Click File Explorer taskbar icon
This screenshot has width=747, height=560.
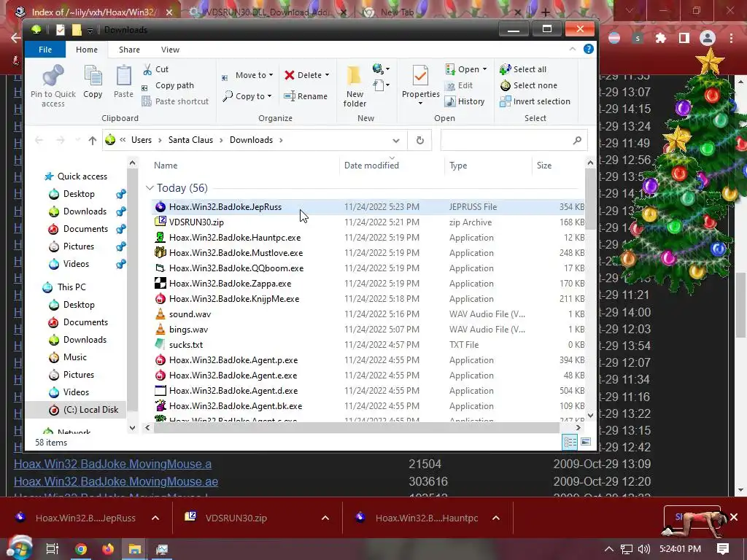coord(135,549)
